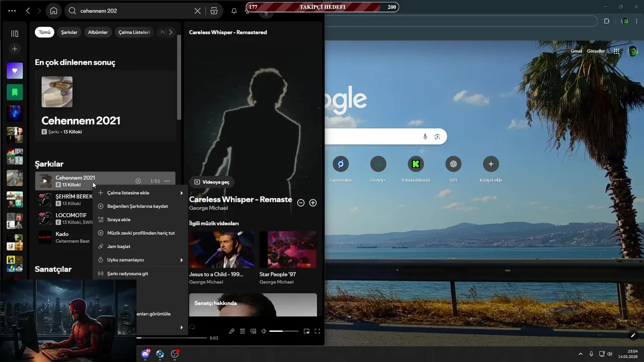Open the Gmail link in Chrome
Viewport: 644px width, 362px height.
(576, 51)
